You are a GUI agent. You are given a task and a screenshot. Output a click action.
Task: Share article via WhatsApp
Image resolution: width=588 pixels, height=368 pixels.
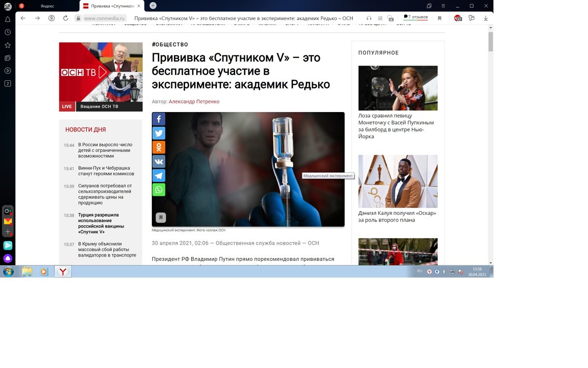(x=159, y=189)
